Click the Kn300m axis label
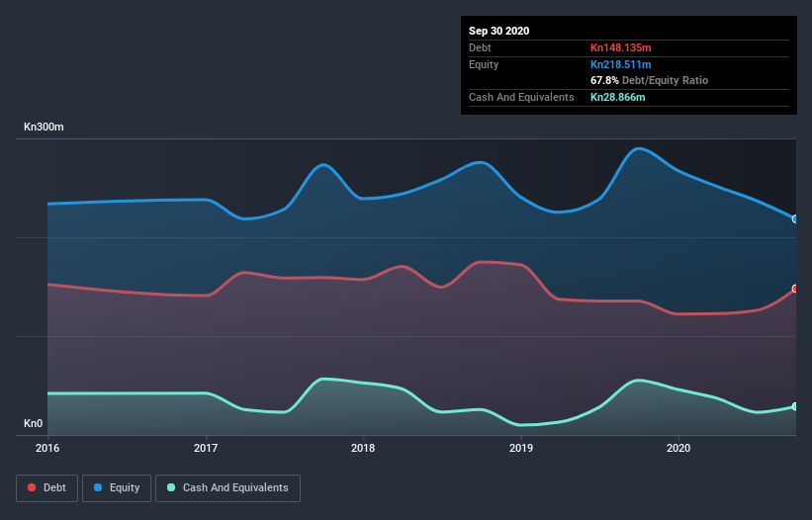This screenshot has height=520, width=812. (44, 127)
